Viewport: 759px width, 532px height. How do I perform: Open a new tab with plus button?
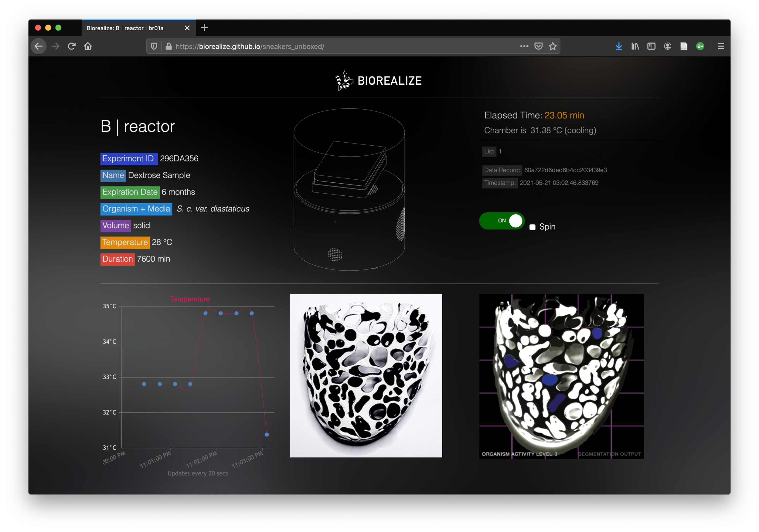pyautogui.click(x=204, y=28)
